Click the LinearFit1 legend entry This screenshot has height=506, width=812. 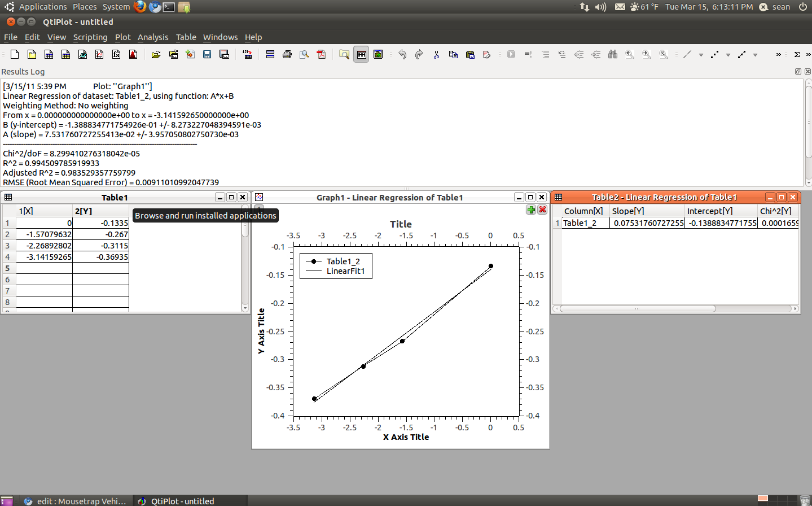(x=345, y=272)
